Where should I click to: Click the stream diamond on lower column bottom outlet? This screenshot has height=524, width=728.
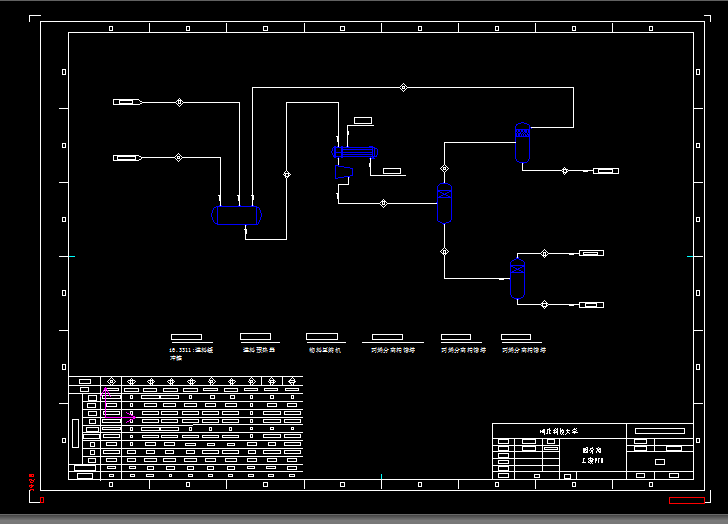click(545, 304)
